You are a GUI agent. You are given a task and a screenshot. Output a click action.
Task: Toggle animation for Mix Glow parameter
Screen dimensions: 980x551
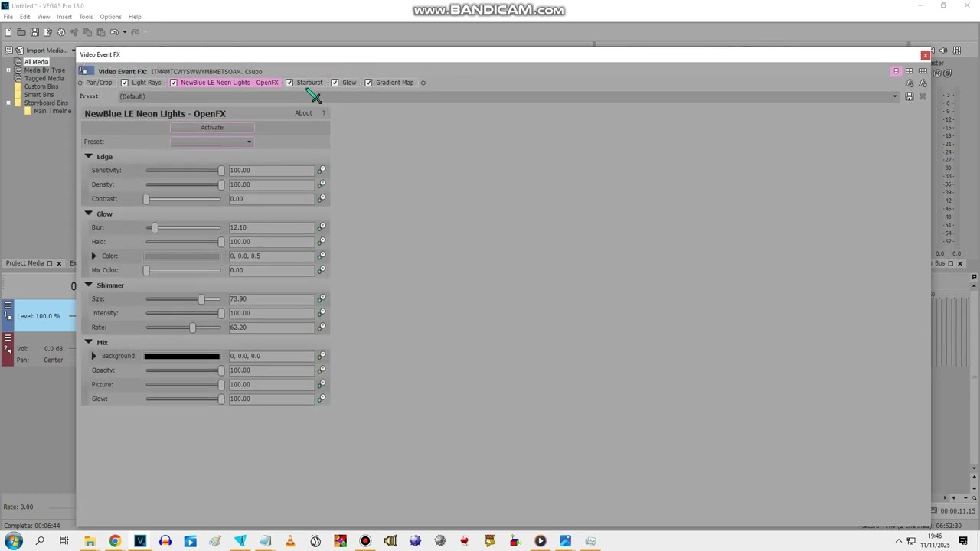(x=322, y=399)
